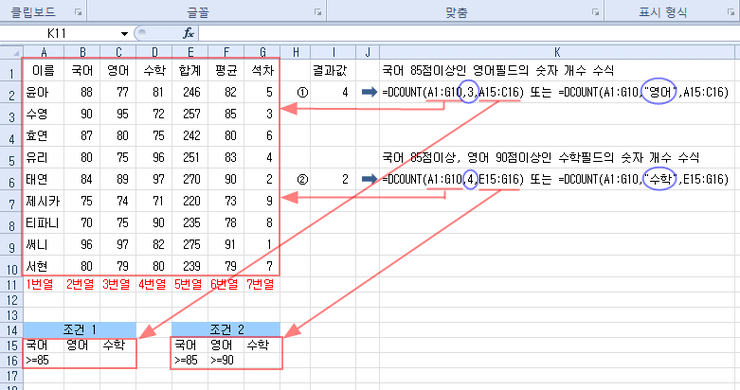The height and width of the screenshot is (390, 740).
Task: Click >=85 cell under 조건 1
Action: [44, 360]
